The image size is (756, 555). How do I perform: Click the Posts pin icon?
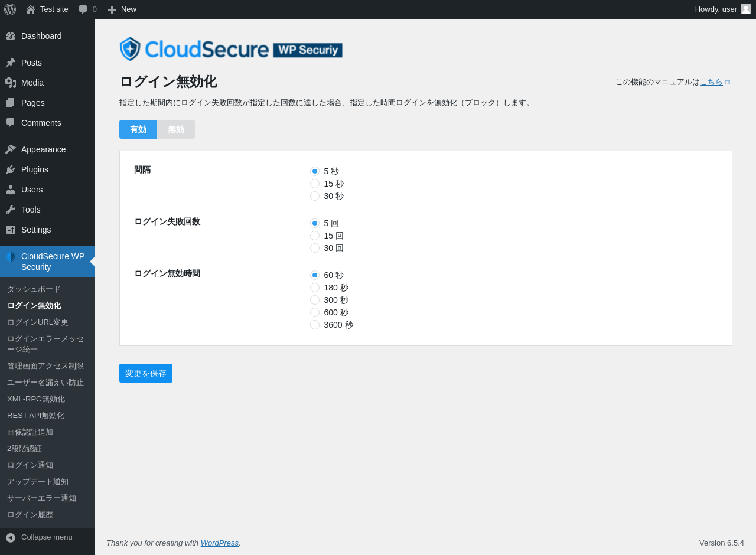coord(11,63)
